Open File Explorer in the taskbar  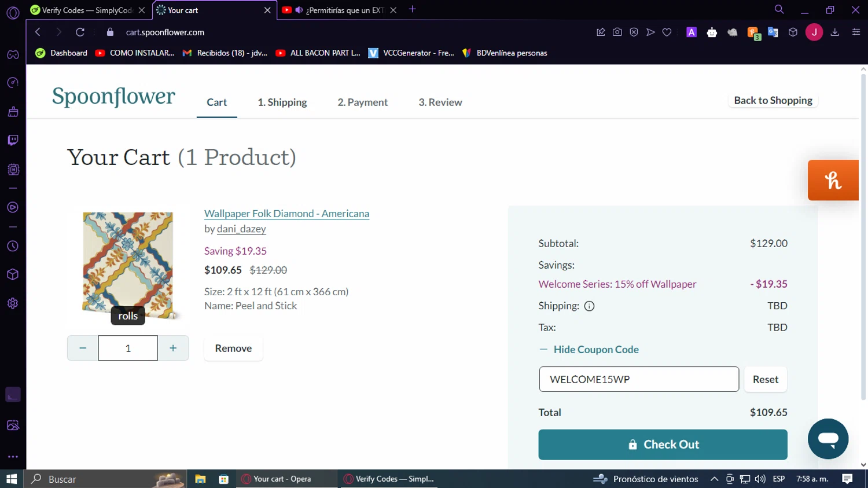200,479
